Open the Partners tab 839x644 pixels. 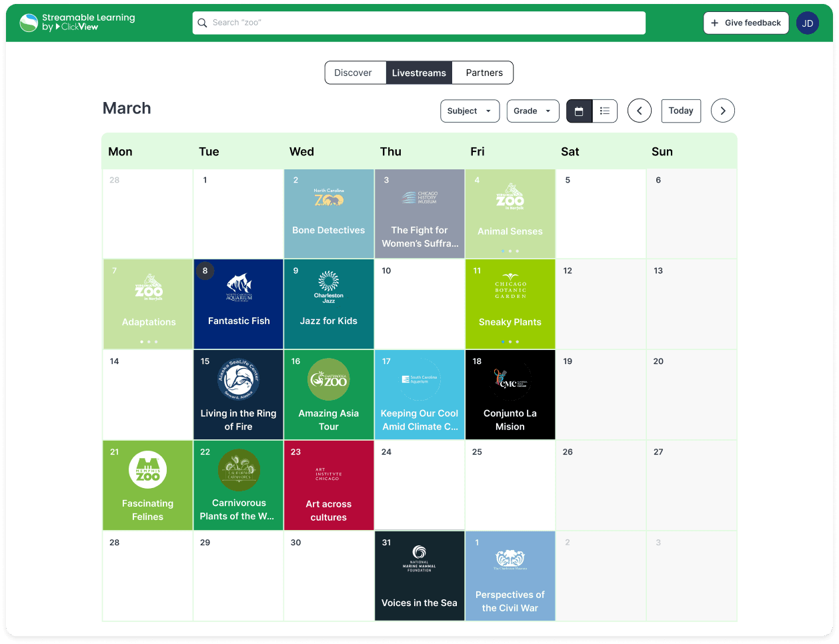coord(484,73)
